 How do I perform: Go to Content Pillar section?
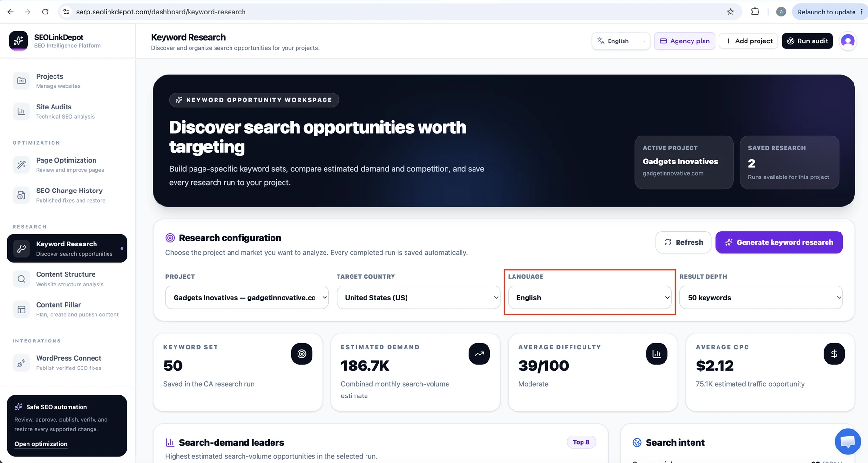coord(67,309)
